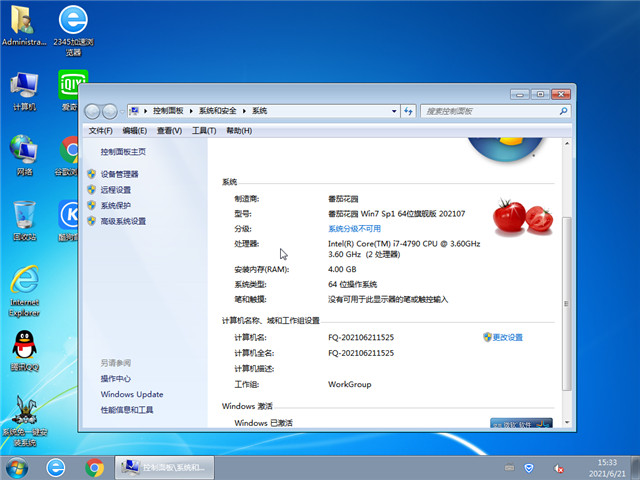Launch the IE browser from the taskbar

56,468
